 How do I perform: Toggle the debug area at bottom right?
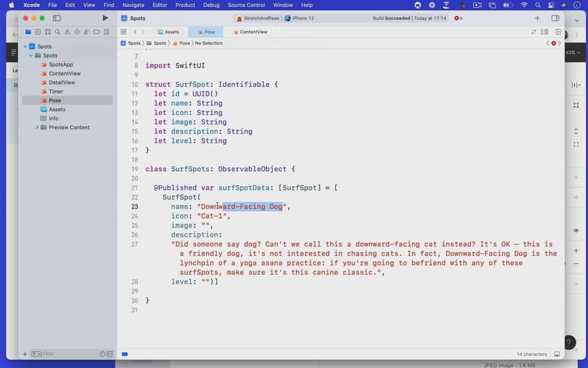click(x=557, y=354)
